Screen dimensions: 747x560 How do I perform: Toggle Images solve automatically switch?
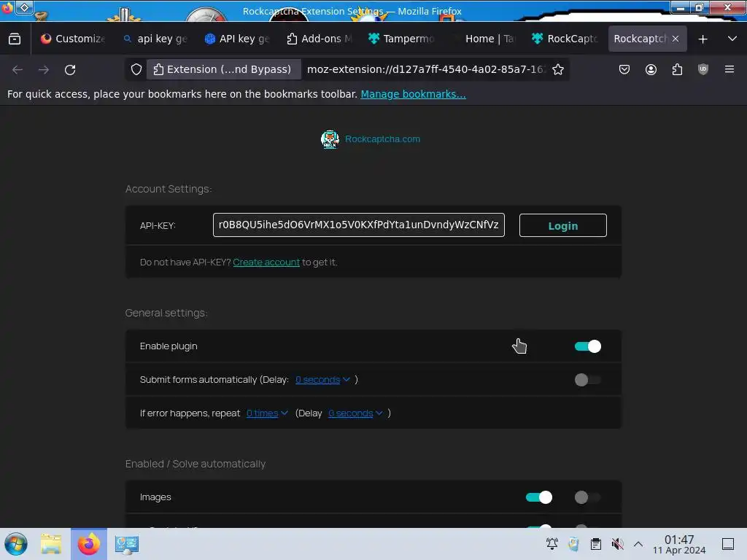[587, 497]
